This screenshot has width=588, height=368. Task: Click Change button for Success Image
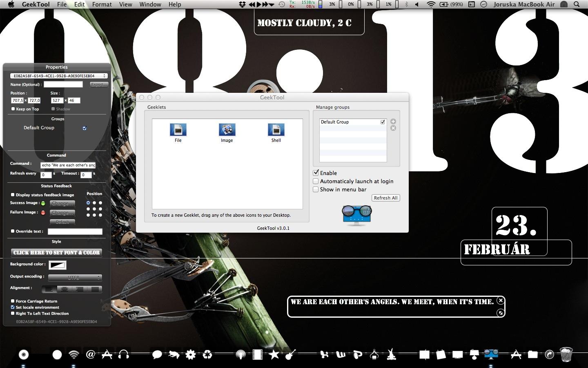(x=62, y=203)
